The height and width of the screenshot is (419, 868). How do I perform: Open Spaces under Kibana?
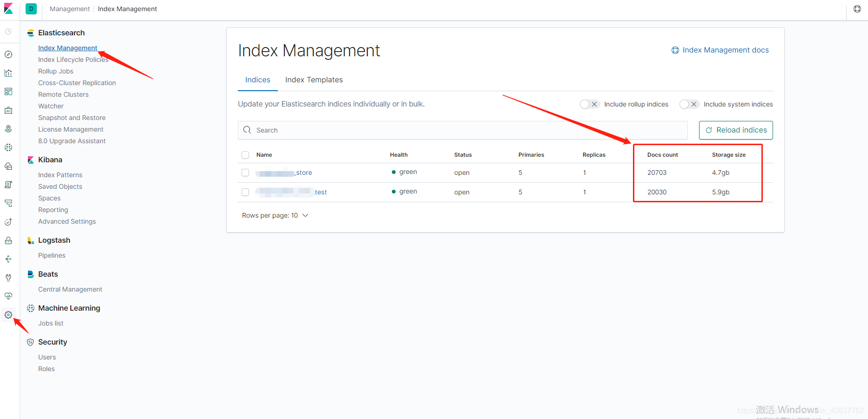pos(49,198)
